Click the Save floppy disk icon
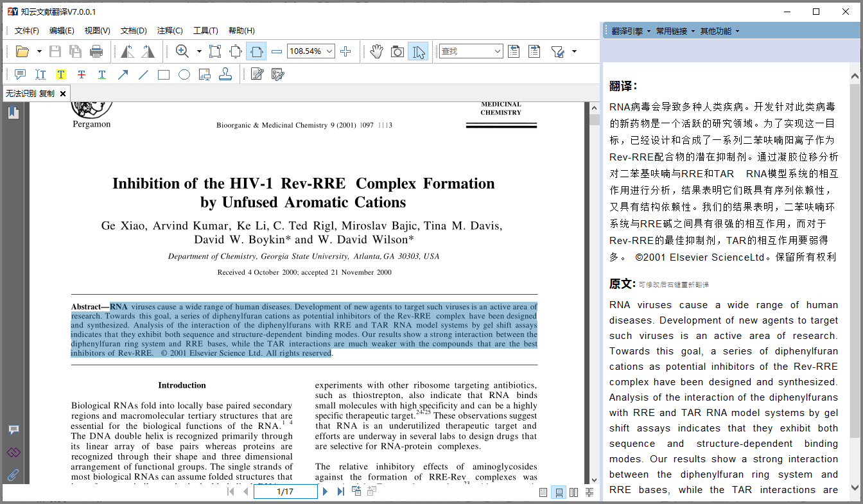Viewport: 863px width, 504px height. point(55,51)
